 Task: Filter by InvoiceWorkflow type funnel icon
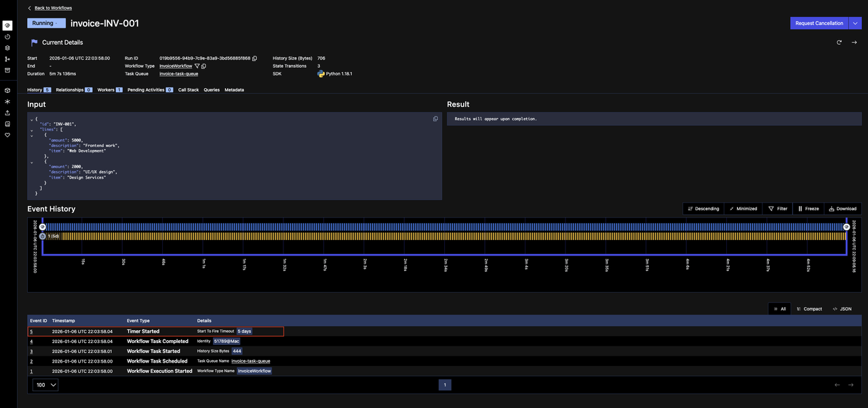(x=197, y=66)
